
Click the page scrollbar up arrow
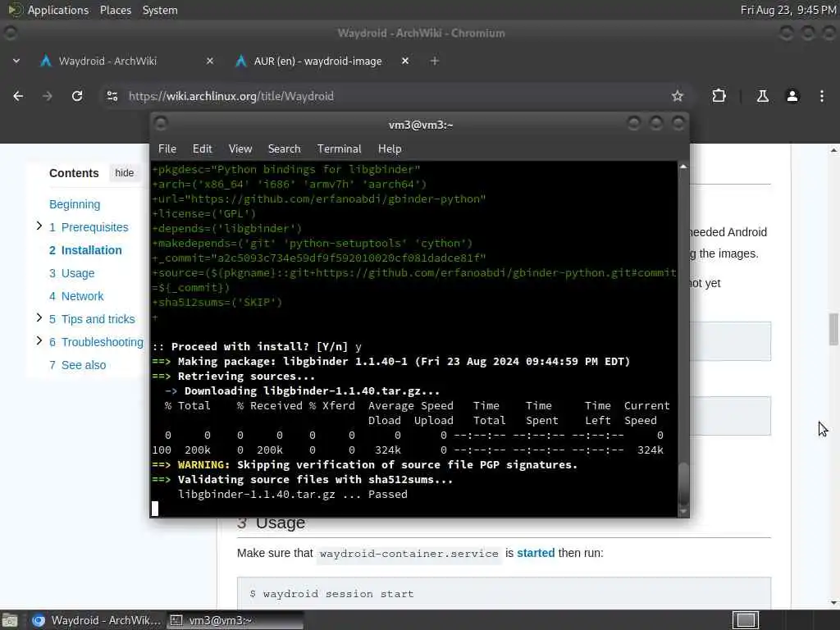[833, 151]
